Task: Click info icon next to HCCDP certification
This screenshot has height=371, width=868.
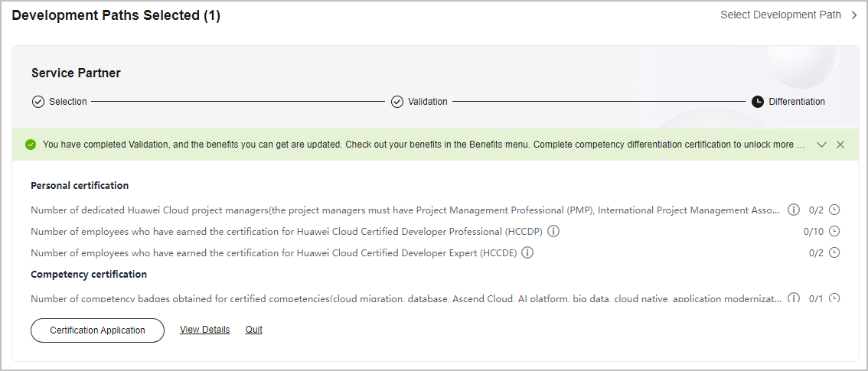Action: (553, 231)
